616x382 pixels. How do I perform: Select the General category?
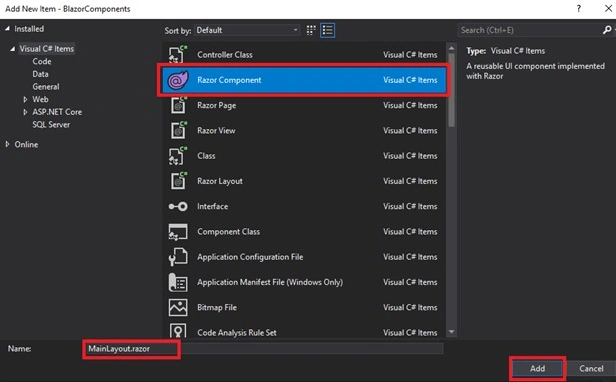[46, 86]
